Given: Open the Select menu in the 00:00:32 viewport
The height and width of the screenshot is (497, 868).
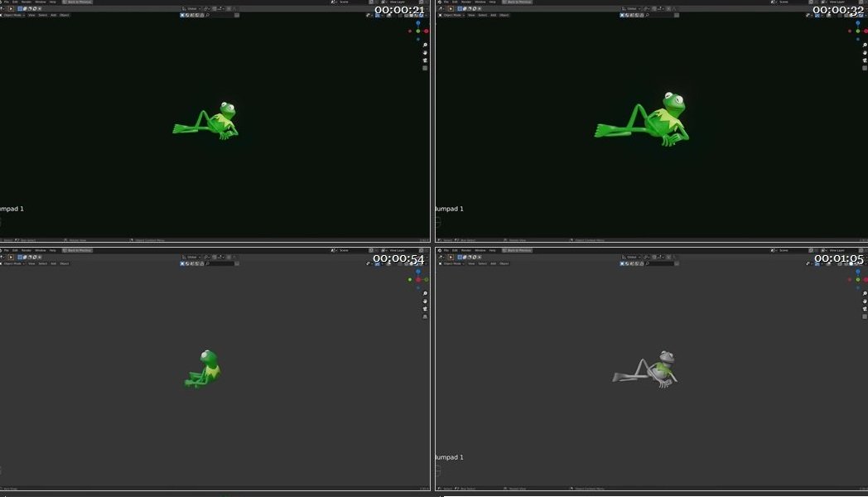Looking at the screenshot, I should coord(482,15).
